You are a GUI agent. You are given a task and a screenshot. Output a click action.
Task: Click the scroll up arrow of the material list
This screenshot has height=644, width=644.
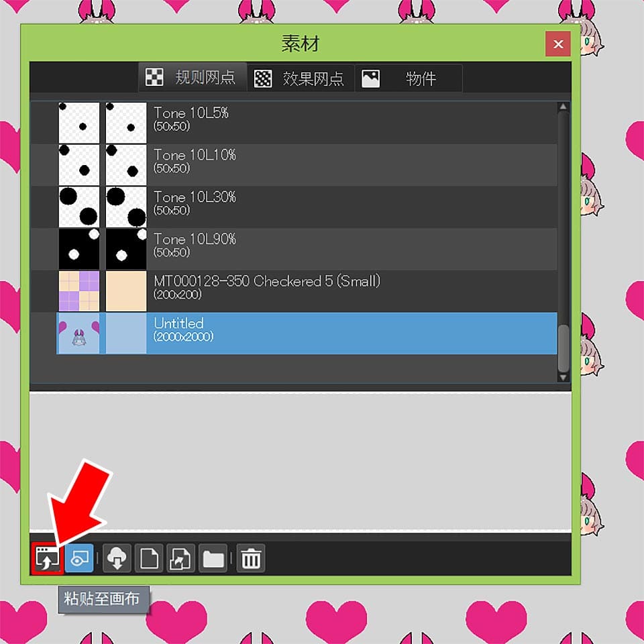[x=563, y=107]
